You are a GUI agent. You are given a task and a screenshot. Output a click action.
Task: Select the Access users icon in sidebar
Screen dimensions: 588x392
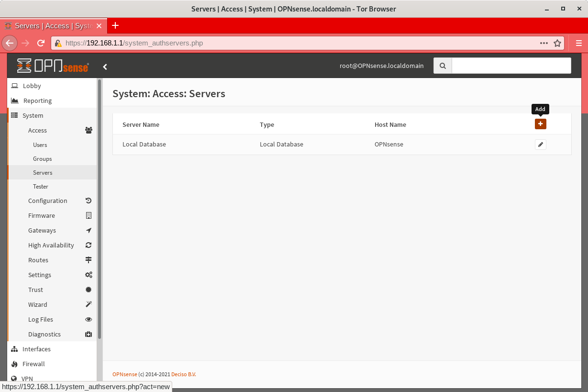point(89,130)
